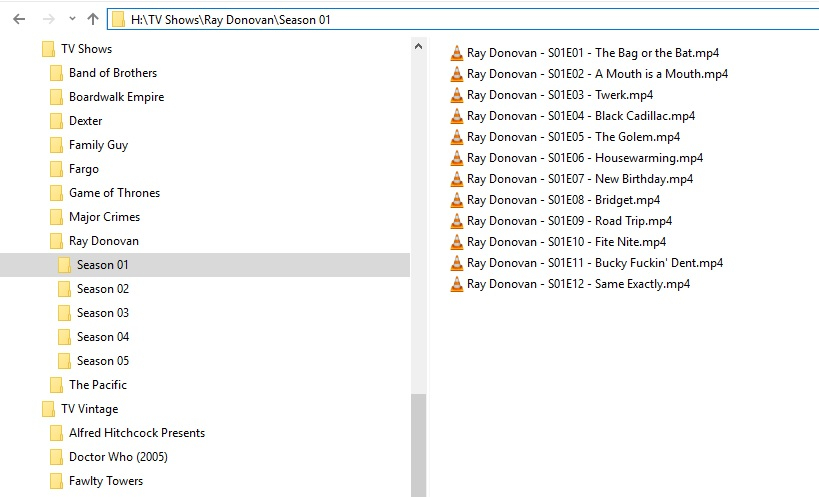
Task: Click VLC icon for S01E05 The Golem
Action: click(457, 137)
